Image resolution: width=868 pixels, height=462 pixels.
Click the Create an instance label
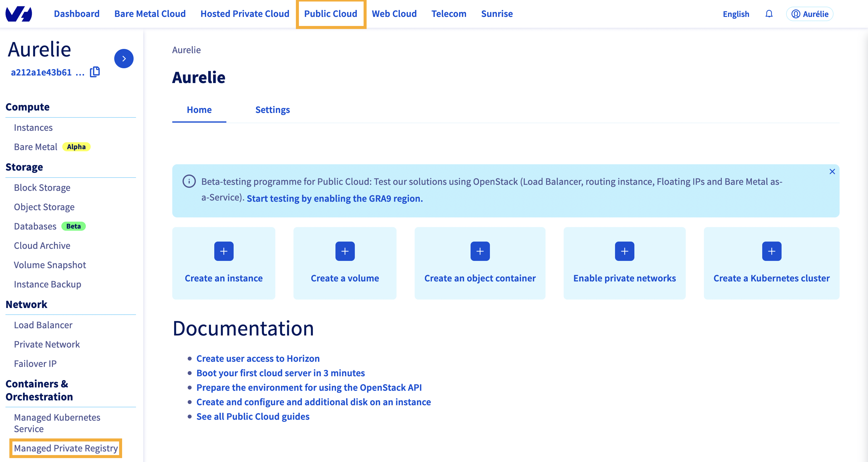tap(224, 278)
